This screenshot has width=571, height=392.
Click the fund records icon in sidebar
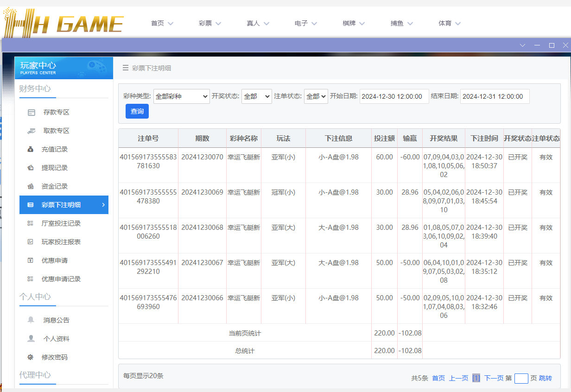(x=31, y=186)
